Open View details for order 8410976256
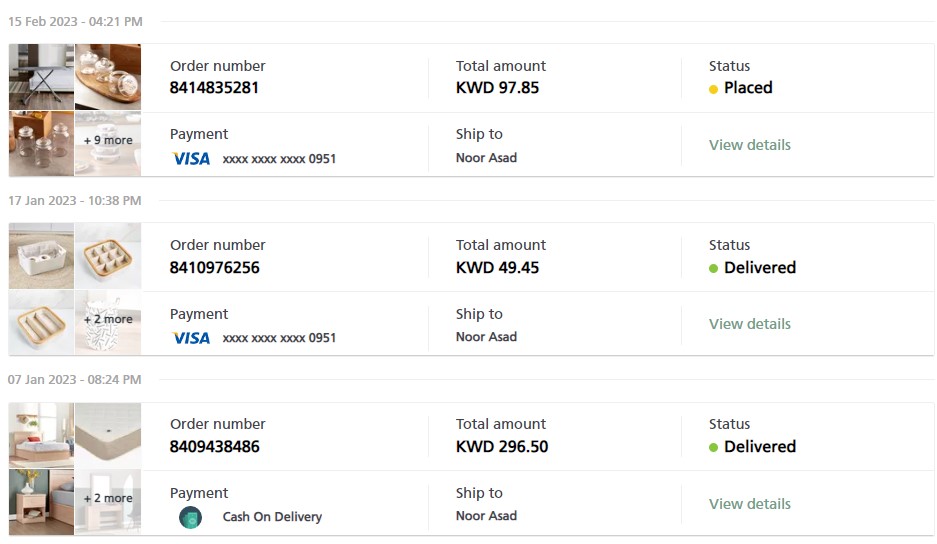Viewport: 937px width, 544px height. (749, 324)
